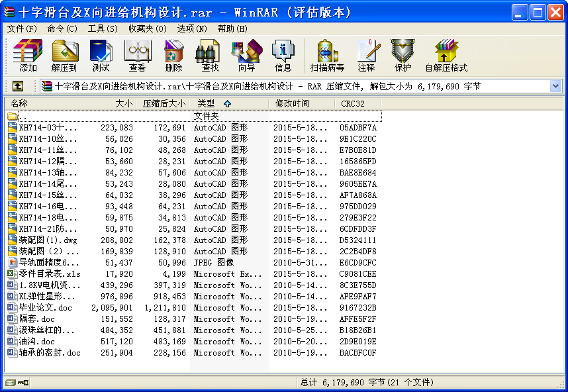Click the icon of XH714-03十 file

click(x=13, y=128)
